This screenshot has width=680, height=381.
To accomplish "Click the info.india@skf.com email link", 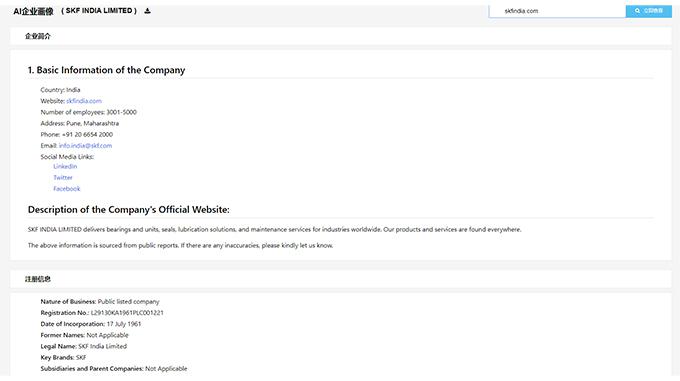I will [x=85, y=146].
